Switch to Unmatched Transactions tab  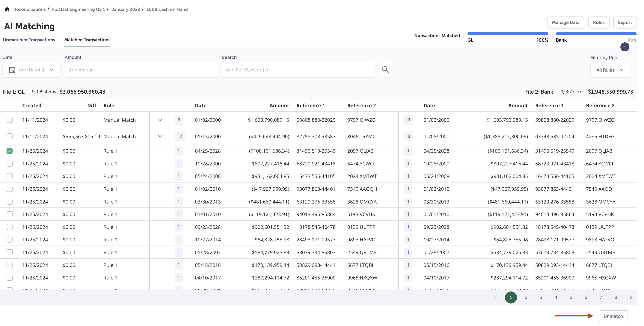point(29,40)
